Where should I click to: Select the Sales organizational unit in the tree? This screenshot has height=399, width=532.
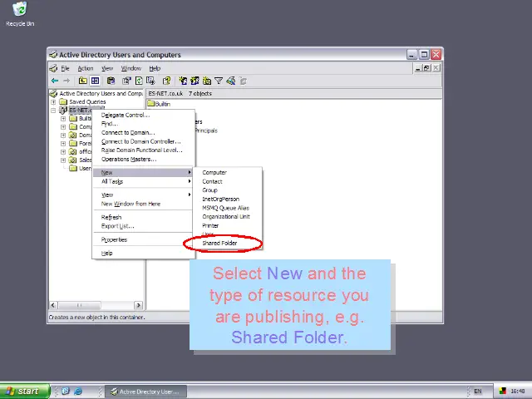click(x=80, y=160)
